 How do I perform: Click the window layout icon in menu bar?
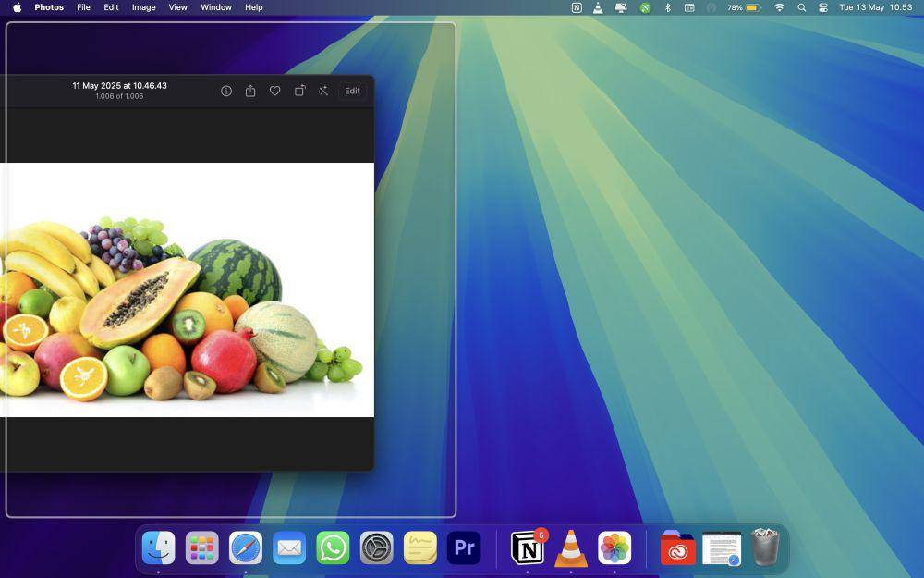(689, 7)
